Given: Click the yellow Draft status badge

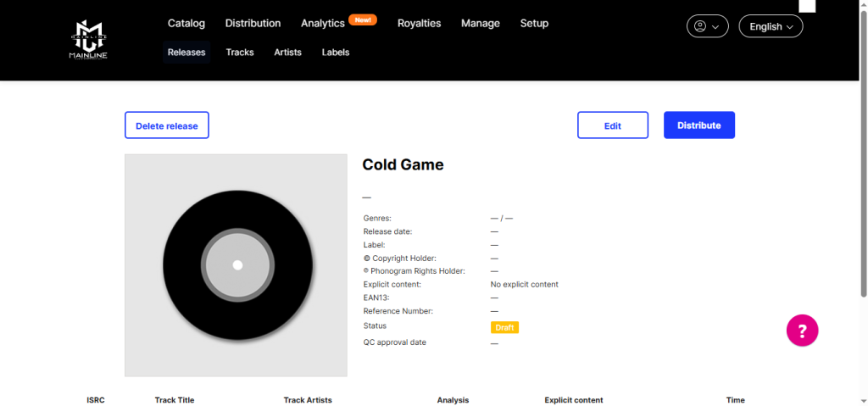Looking at the screenshot, I should pos(504,327).
